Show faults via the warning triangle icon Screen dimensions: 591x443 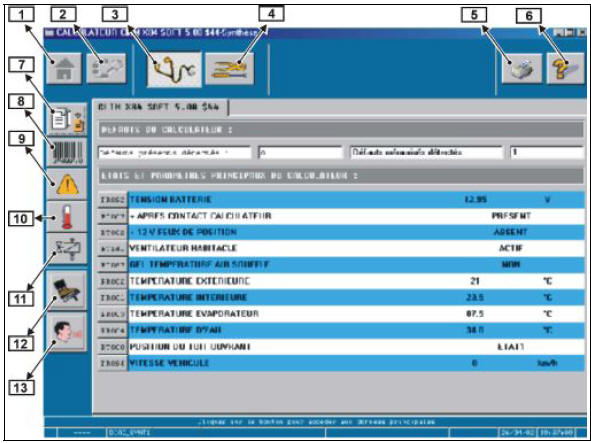(x=67, y=184)
